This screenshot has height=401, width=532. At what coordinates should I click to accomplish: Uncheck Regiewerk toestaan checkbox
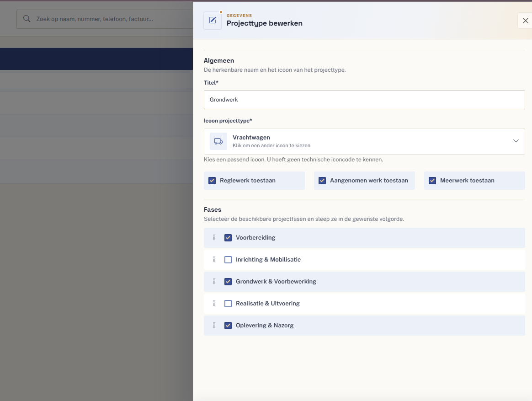click(x=212, y=181)
